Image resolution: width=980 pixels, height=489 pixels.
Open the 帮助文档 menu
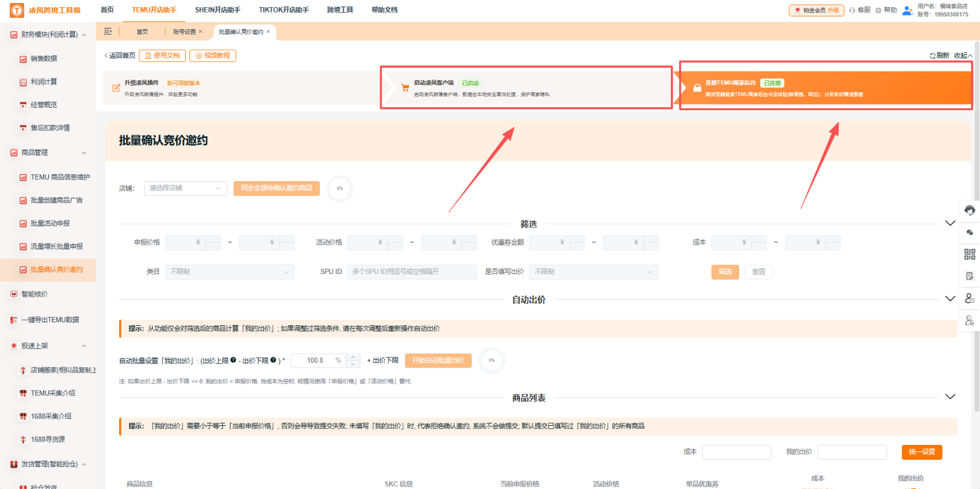(385, 10)
